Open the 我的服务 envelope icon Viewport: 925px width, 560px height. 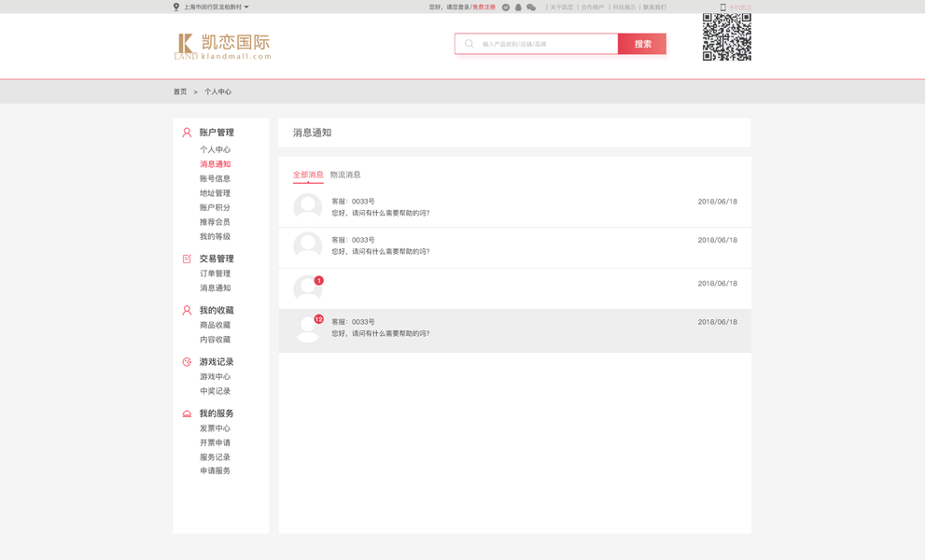(x=185, y=413)
